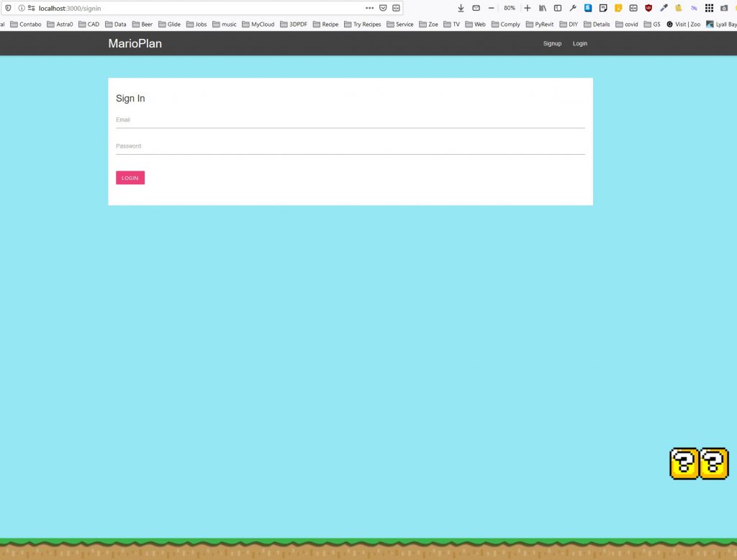Open the Recipe bookmarks folder
This screenshot has height=560, width=737.
325,24
